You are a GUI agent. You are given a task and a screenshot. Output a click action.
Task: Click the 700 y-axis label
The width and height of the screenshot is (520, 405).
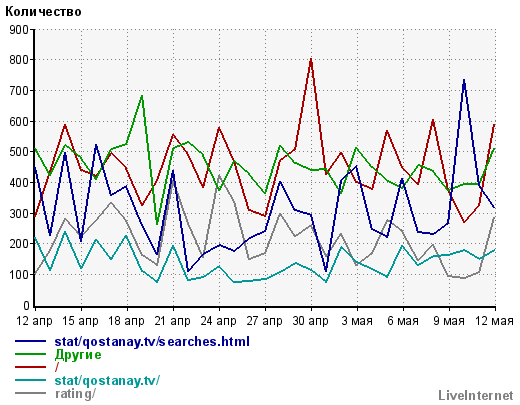[19, 91]
